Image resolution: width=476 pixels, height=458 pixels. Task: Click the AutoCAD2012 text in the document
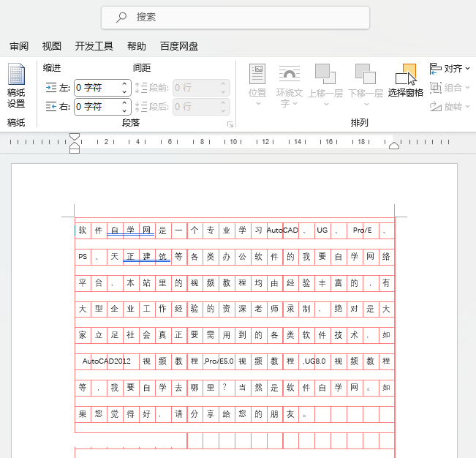(x=107, y=361)
